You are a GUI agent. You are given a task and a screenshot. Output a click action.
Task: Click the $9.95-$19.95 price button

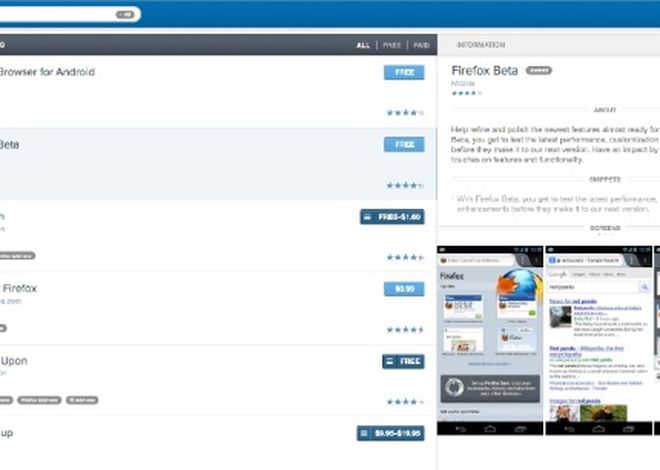pos(391,433)
